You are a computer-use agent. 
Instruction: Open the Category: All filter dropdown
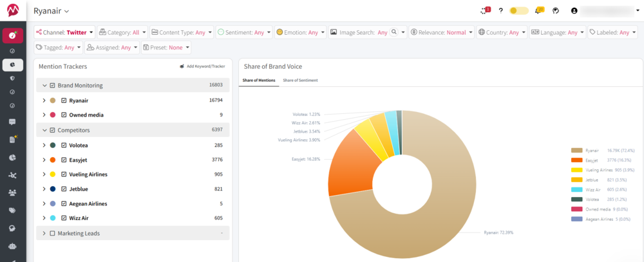click(122, 32)
